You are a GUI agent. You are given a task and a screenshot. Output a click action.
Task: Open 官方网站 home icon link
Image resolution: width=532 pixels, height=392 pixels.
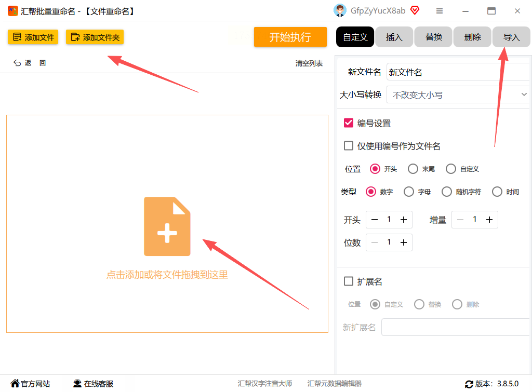tap(15, 383)
